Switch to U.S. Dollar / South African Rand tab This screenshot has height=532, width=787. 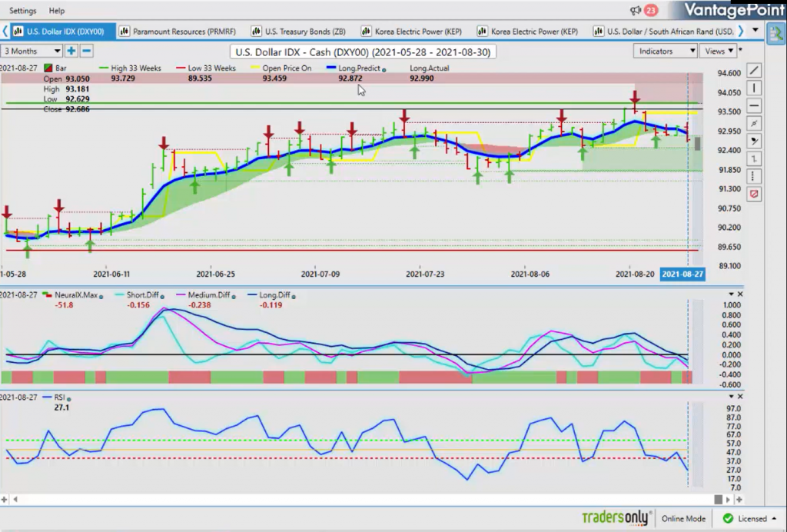coord(663,31)
